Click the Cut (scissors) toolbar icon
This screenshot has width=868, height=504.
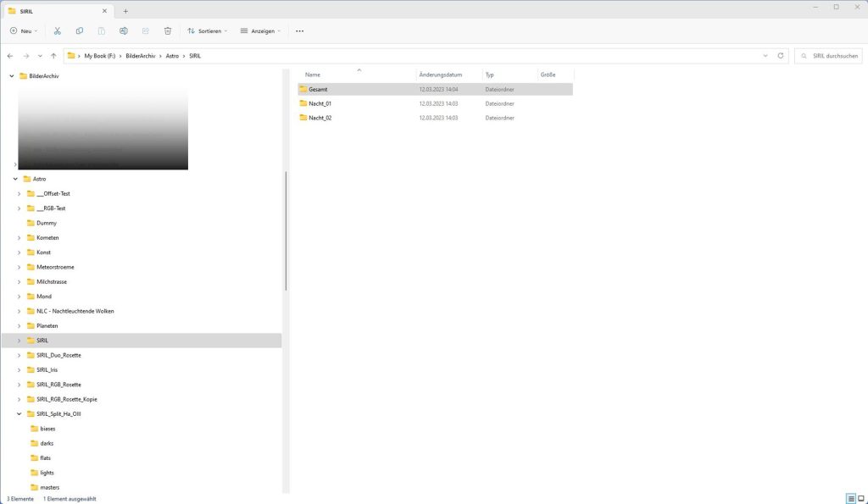coord(57,30)
